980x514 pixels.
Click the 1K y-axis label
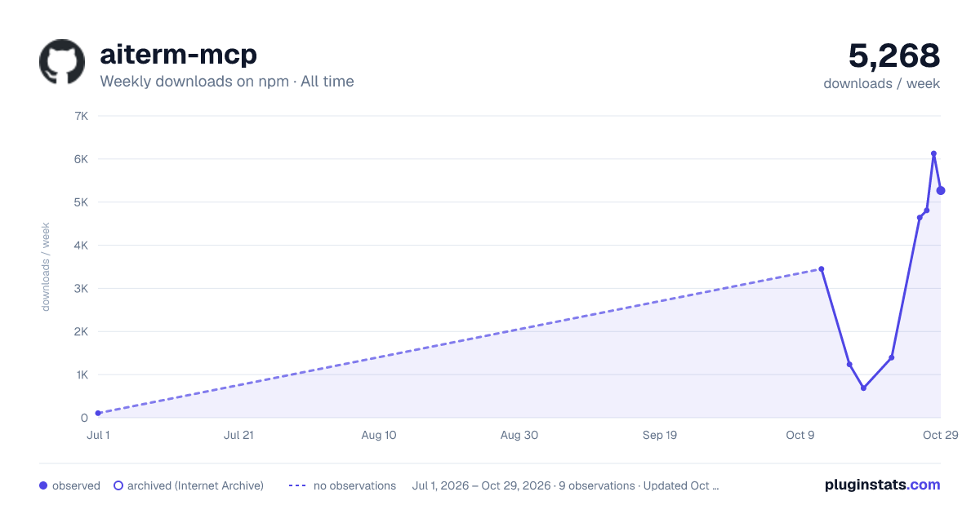[81, 375]
